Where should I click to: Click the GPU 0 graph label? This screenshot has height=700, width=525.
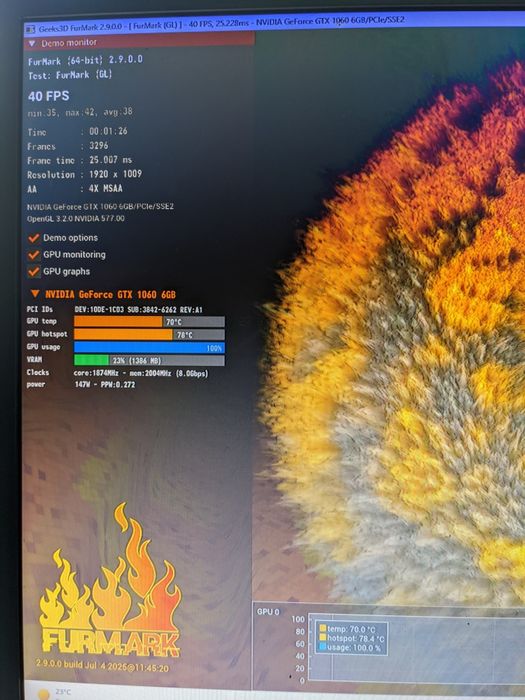tap(268, 612)
